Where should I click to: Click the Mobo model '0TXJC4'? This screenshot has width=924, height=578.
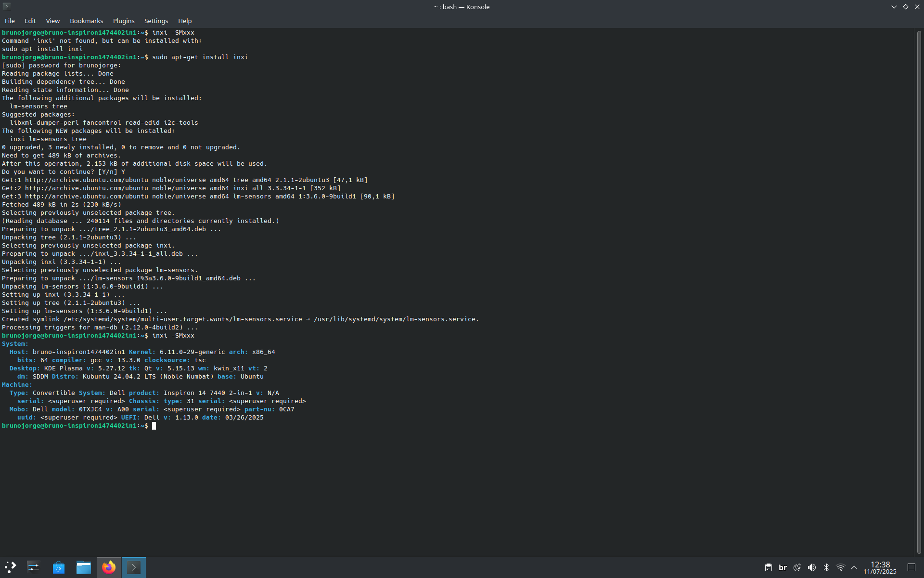click(x=90, y=409)
